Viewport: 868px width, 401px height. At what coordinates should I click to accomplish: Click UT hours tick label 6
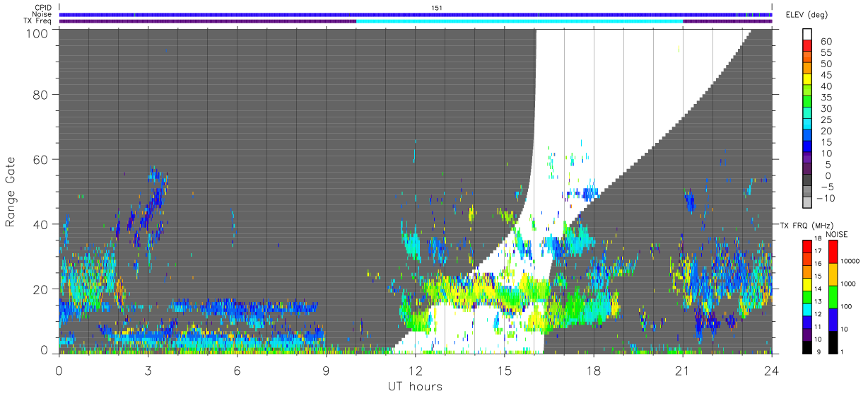tap(237, 369)
